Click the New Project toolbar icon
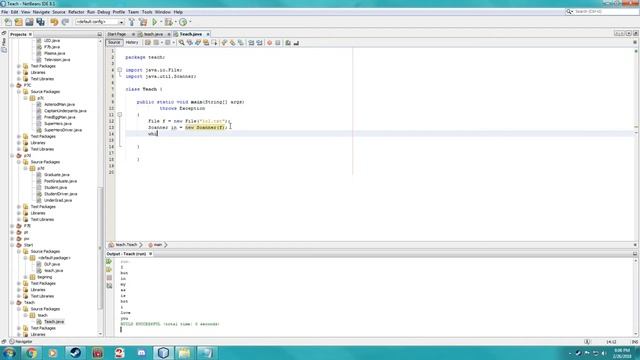 point(18,22)
